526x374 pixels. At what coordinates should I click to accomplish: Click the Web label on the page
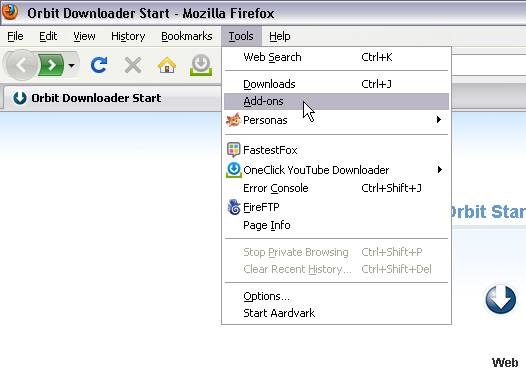505,363
